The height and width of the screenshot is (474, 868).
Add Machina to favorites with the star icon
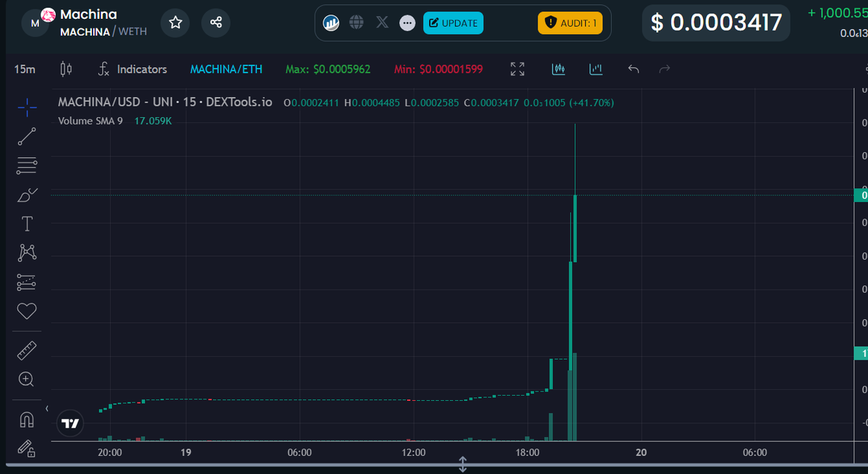(175, 23)
